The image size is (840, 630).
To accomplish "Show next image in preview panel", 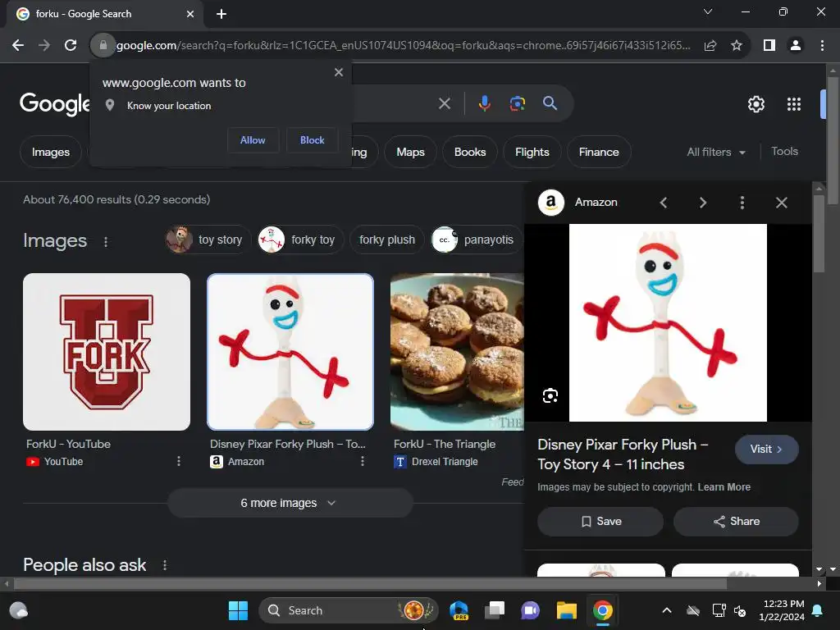I will point(703,203).
